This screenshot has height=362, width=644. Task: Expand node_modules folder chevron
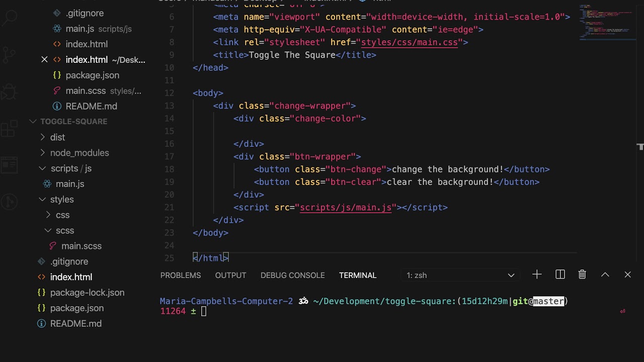click(43, 153)
